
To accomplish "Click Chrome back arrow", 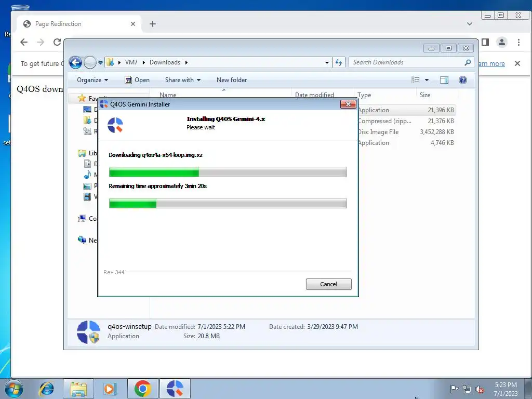I will pyautogui.click(x=24, y=42).
